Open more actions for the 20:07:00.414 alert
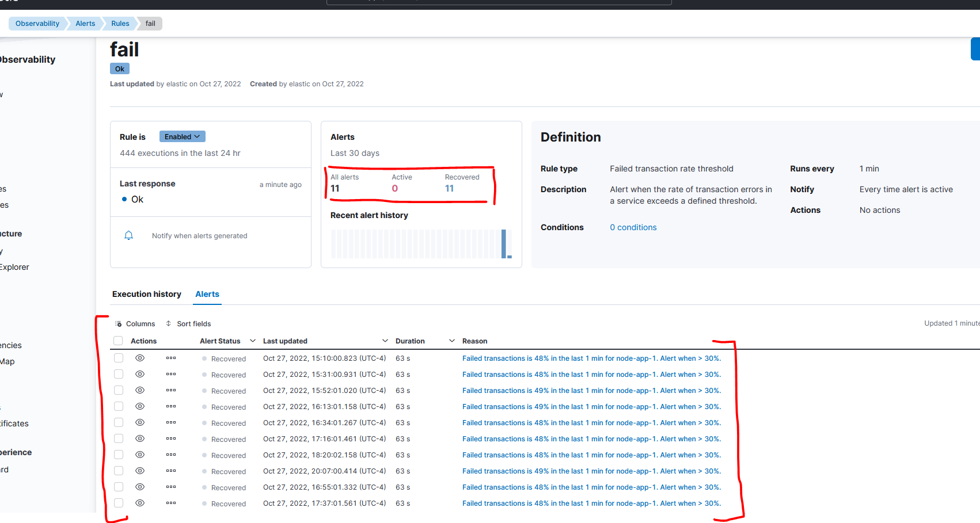 pyautogui.click(x=171, y=471)
